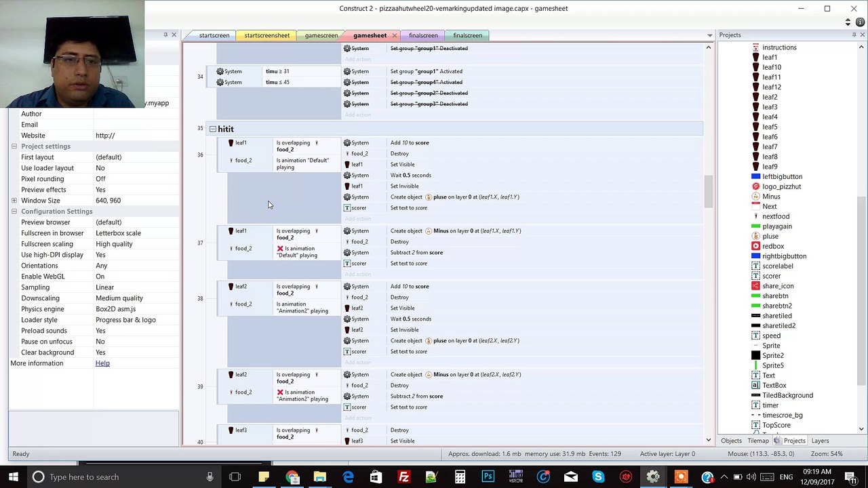
Task: Click the Downscaling value Medium quality
Action: pyautogui.click(x=119, y=298)
